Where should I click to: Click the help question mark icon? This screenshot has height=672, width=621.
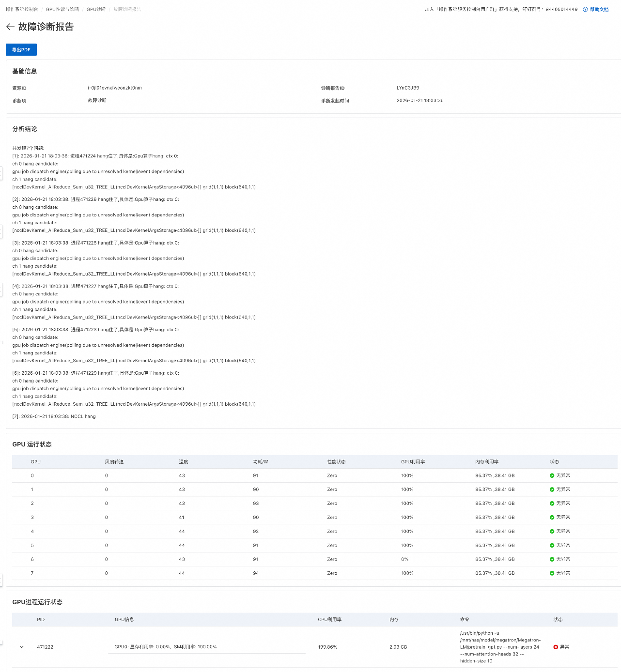[x=585, y=9]
